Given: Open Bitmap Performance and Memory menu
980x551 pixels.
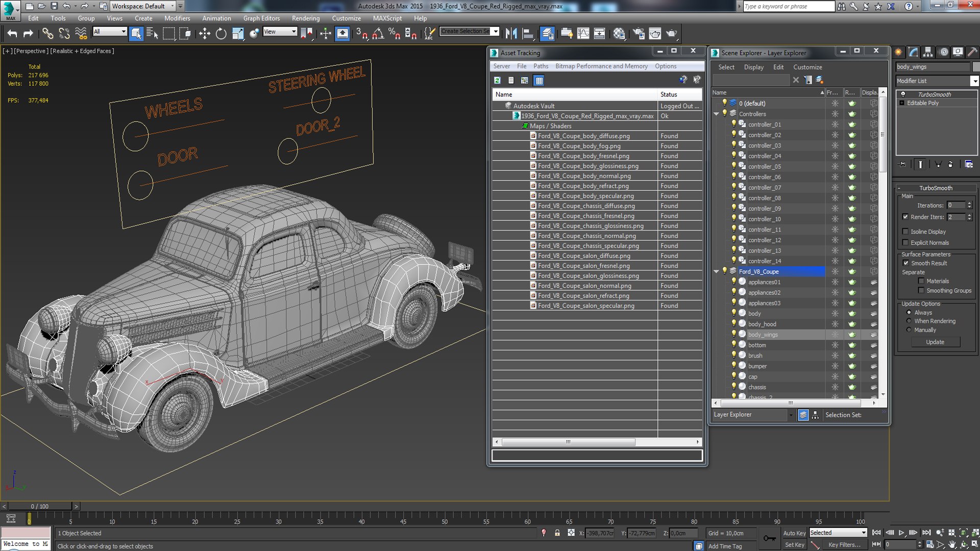Looking at the screenshot, I should click(601, 66).
